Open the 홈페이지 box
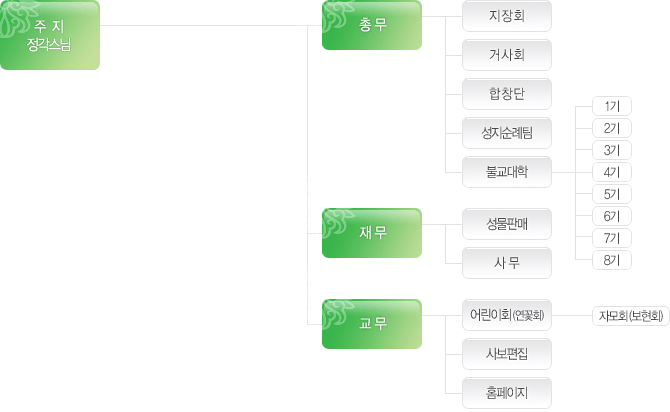Viewport: 670px width, 412px height. [x=507, y=393]
